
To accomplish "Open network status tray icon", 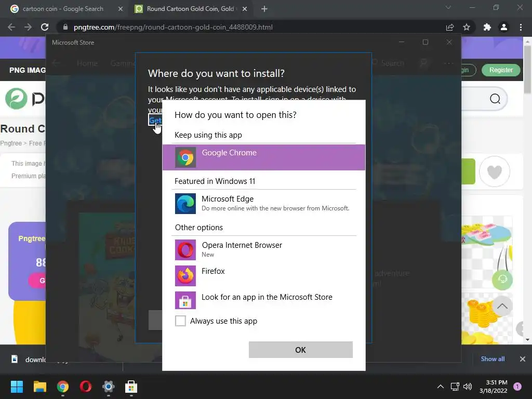I will pos(455,387).
